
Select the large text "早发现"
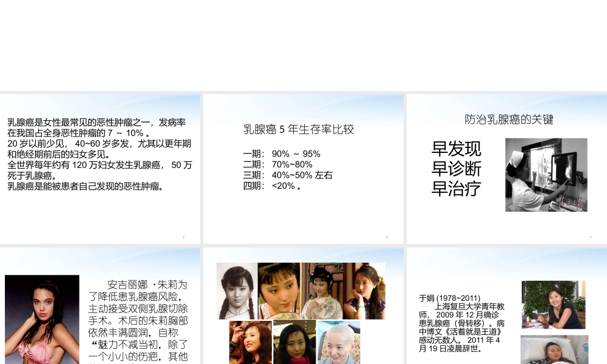pyautogui.click(x=456, y=149)
